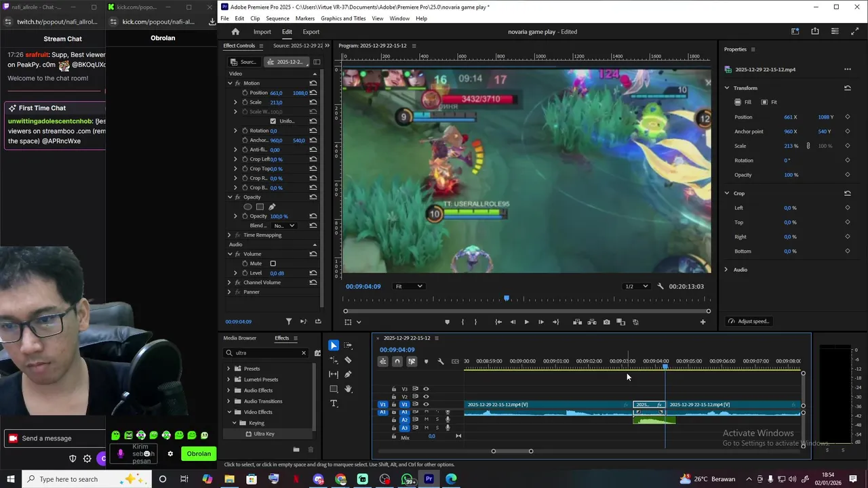Open the Media Browser panel tab
The height and width of the screenshot is (488, 868).
[x=240, y=338]
